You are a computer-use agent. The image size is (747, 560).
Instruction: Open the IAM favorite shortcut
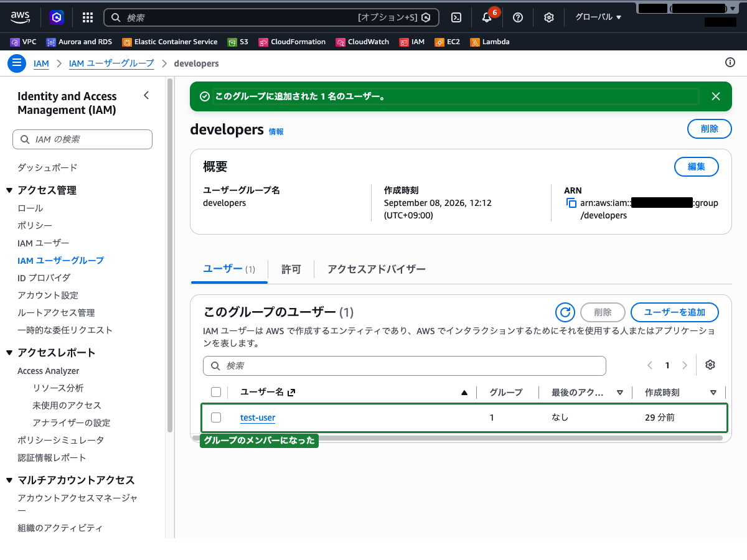pyautogui.click(x=412, y=42)
